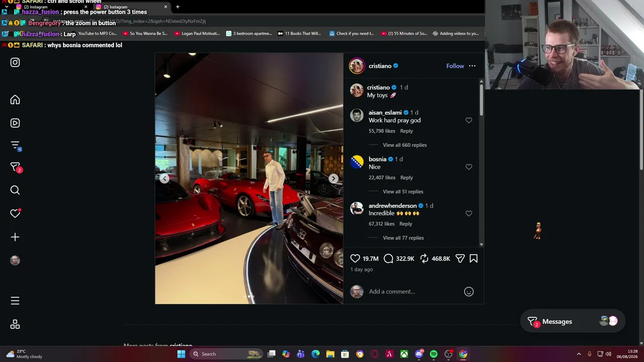Reply to aisan_eslami's comment

[x=407, y=131]
